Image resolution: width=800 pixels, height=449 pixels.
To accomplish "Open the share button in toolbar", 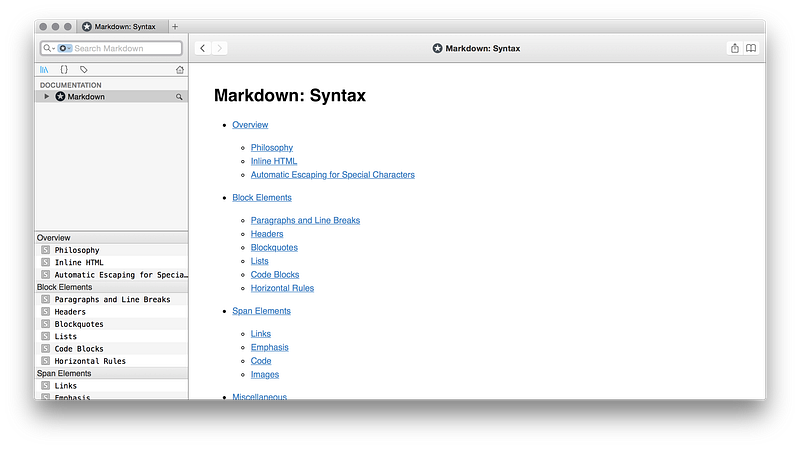I will (x=734, y=48).
